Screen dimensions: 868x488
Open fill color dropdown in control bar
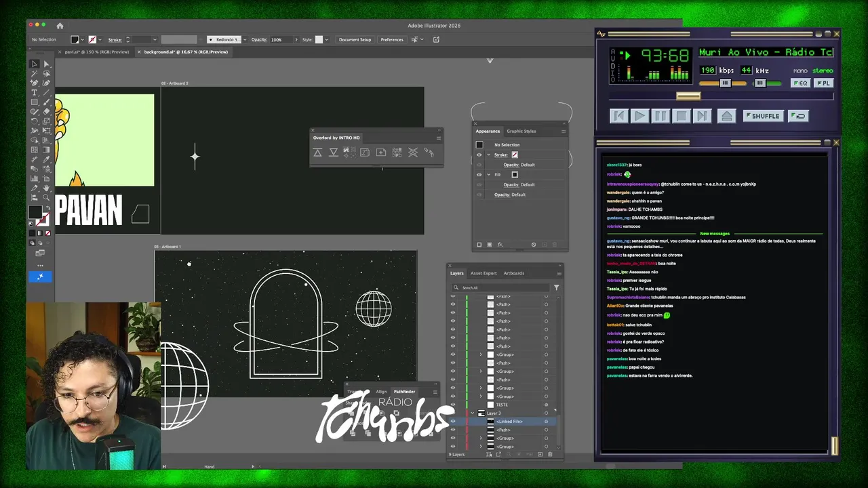82,39
